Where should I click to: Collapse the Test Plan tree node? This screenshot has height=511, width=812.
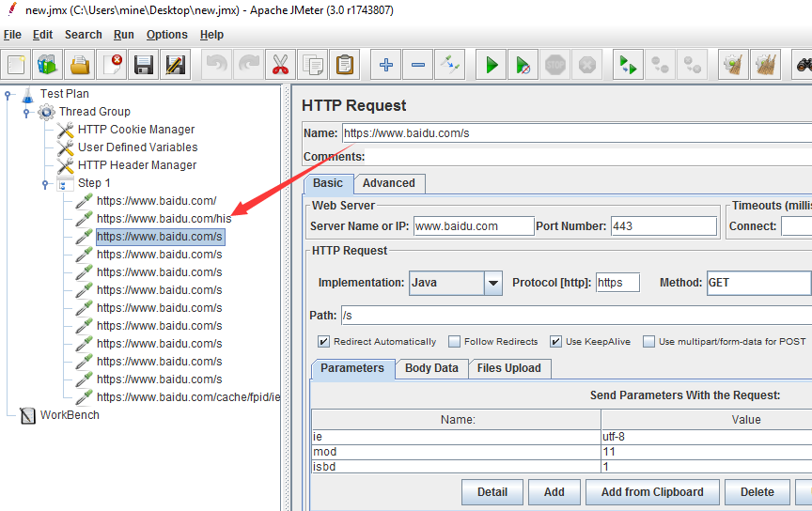8,94
